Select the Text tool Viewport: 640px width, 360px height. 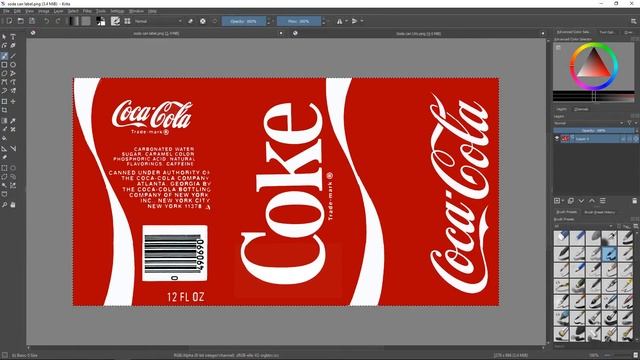[x=13, y=37]
